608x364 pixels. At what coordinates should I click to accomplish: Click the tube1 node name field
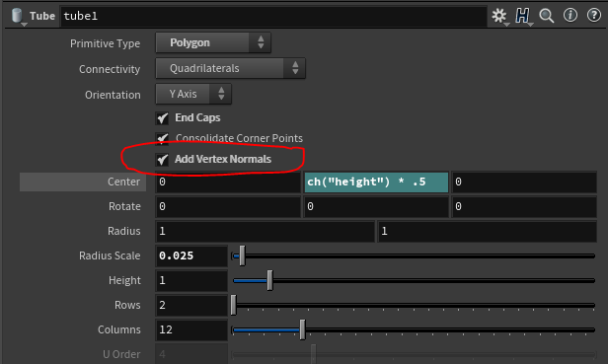coord(273,17)
